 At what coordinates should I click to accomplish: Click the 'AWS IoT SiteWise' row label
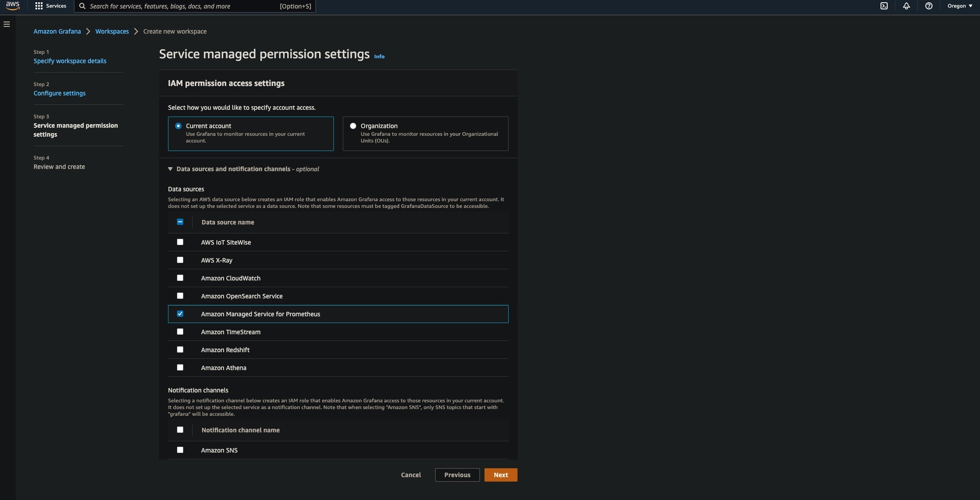point(226,242)
